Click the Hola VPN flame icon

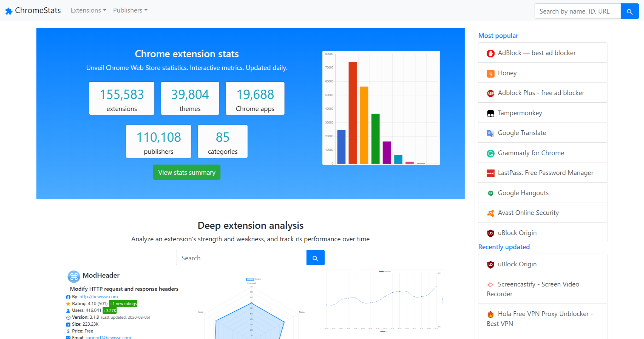tap(490, 314)
